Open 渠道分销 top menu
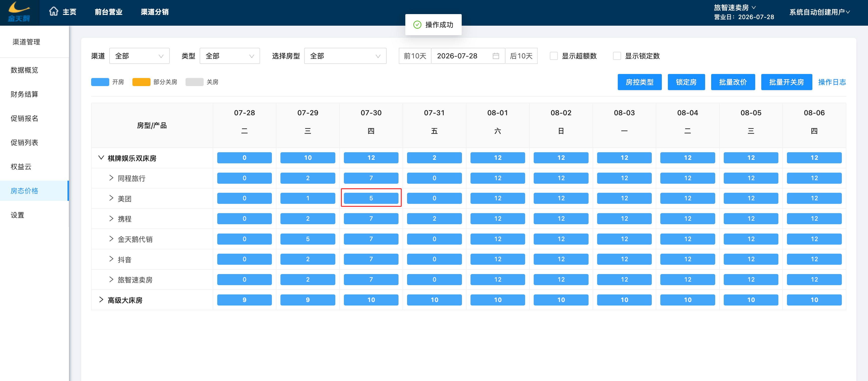Screen dimensions: 868x381 pos(155,12)
